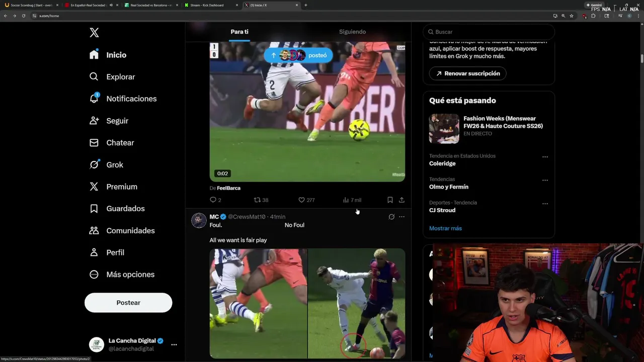The width and height of the screenshot is (644, 362).
Task: Open Más opciones menu
Action: (122, 275)
